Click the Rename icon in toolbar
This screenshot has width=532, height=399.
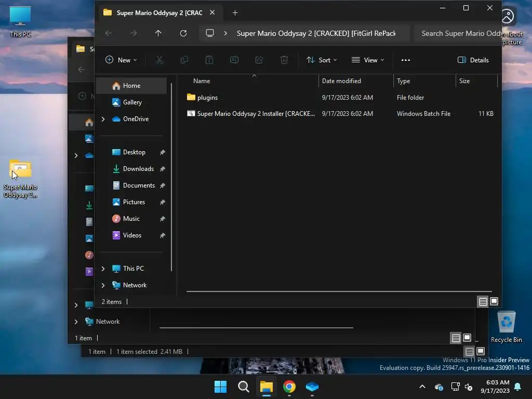(234, 60)
